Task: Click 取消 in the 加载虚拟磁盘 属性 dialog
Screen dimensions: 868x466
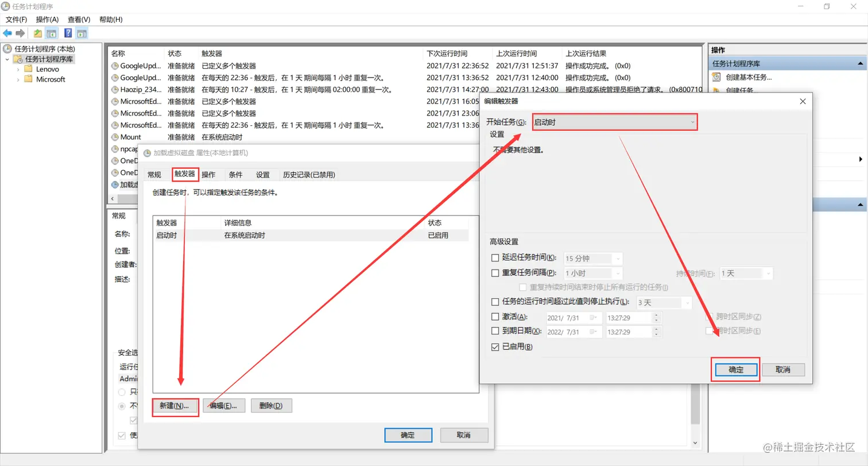Action: coord(463,435)
